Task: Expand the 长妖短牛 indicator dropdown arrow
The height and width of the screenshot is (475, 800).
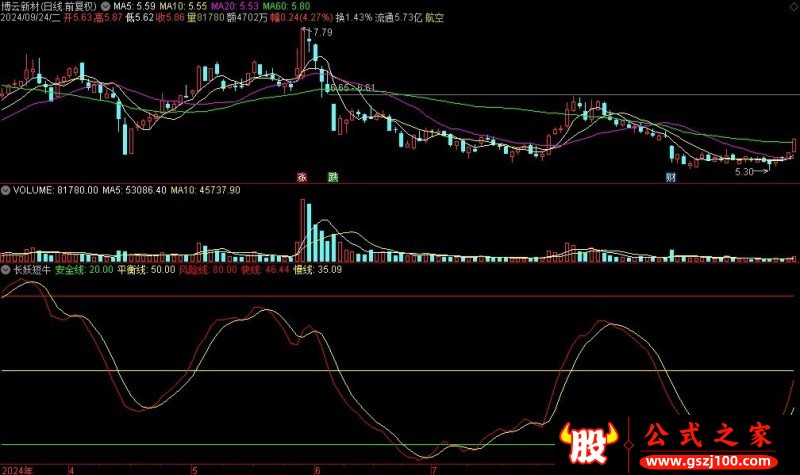Action: click(5, 270)
